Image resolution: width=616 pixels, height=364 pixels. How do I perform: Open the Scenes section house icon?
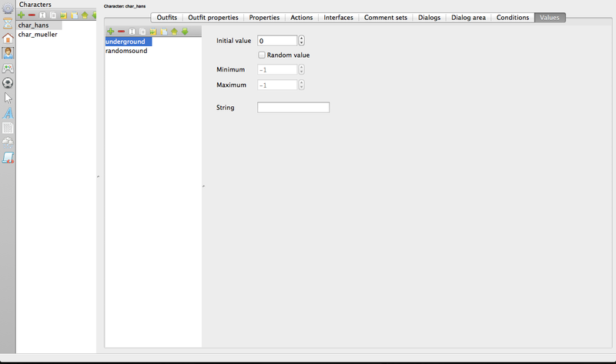pyautogui.click(x=8, y=38)
